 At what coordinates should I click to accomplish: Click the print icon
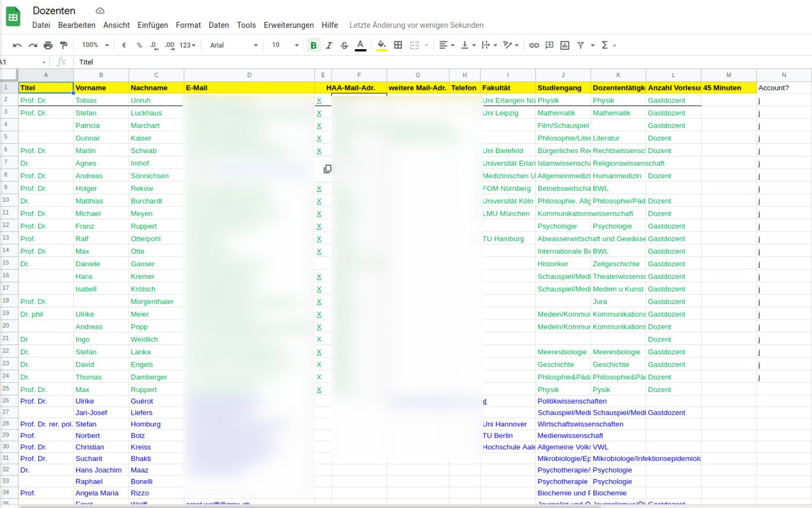48,45
